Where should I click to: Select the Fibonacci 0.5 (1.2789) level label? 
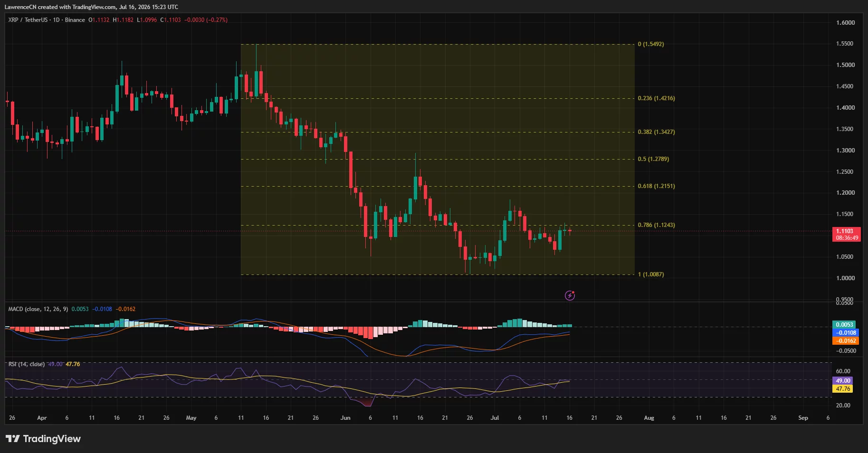[x=653, y=159]
